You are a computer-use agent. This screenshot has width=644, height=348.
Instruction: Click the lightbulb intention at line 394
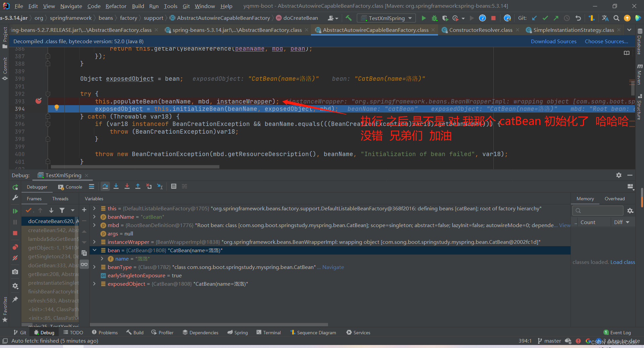57,108
